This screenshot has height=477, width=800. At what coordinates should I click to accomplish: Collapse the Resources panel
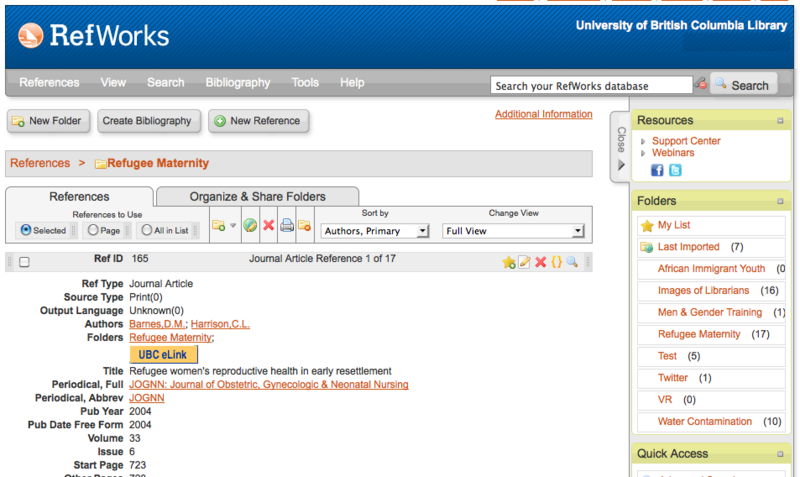(780, 121)
